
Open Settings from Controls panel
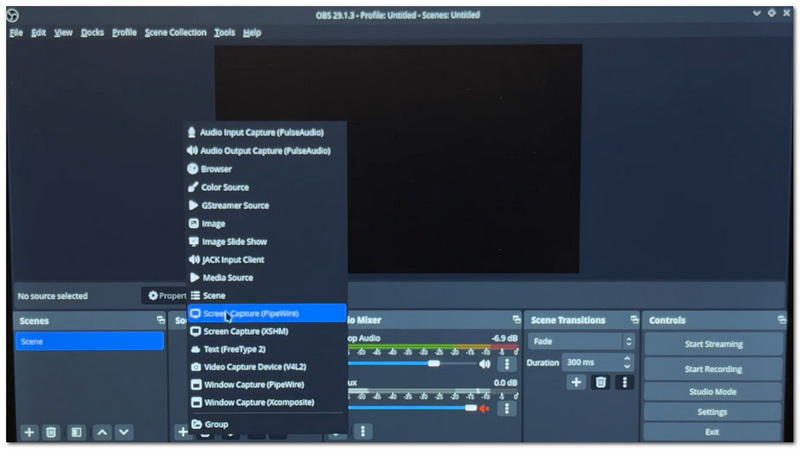[x=713, y=412]
